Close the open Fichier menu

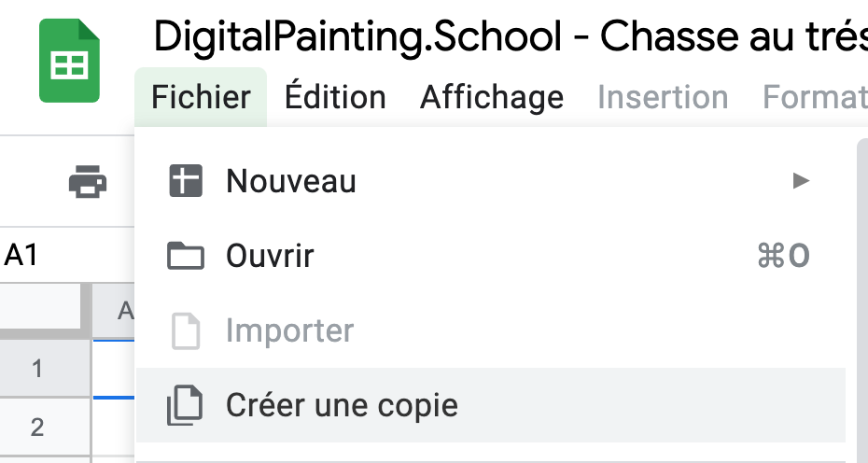tap(201, 97)
